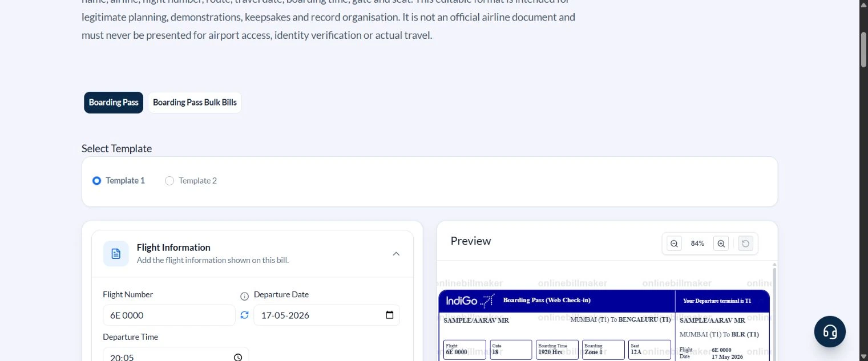Click the Select Template heading
The height and width of the screenshot is (361, 868).
point(117,149)
